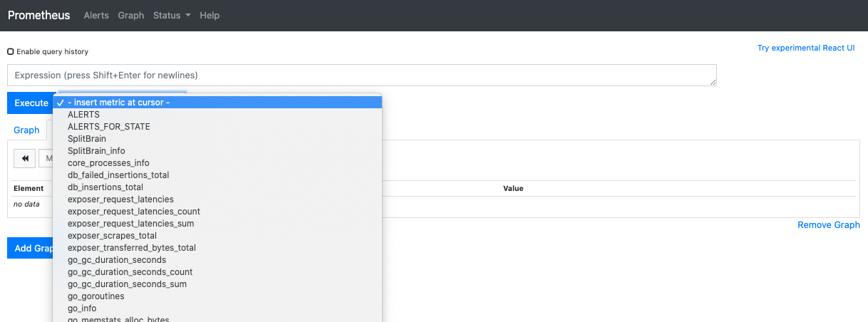
Task: Enable query history checkbox
Action: (11, 52)
